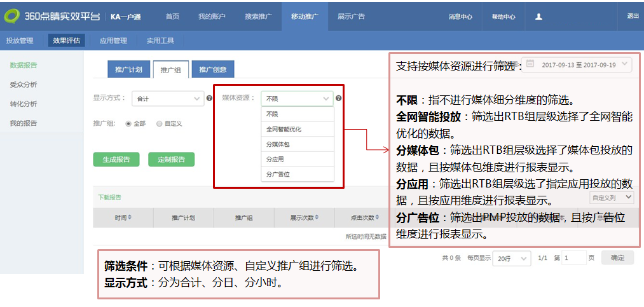Sort by 点击次数 column sort icon
644x307 pixels.
(x=377, y=217)
